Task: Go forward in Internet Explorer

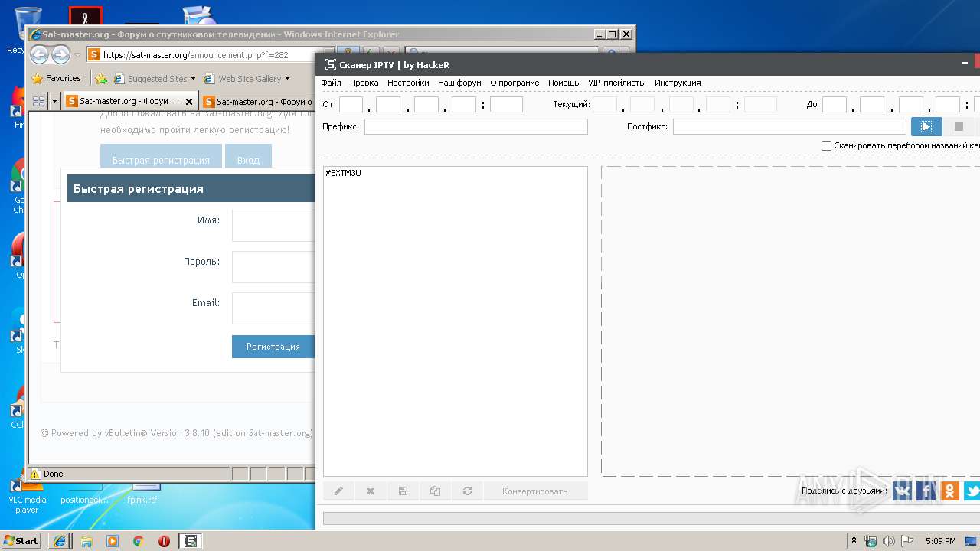Action: point(60,54)
